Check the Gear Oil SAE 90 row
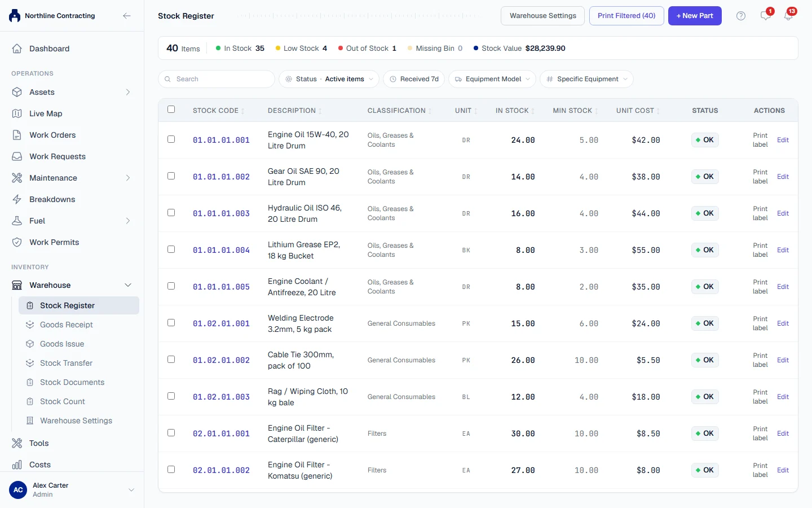This screenshot has width=812, height=508. click(x=171, y=176)
